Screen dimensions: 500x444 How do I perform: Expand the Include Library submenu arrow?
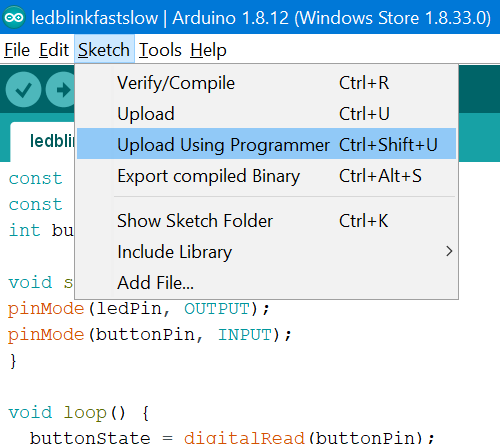click(449, 251)
